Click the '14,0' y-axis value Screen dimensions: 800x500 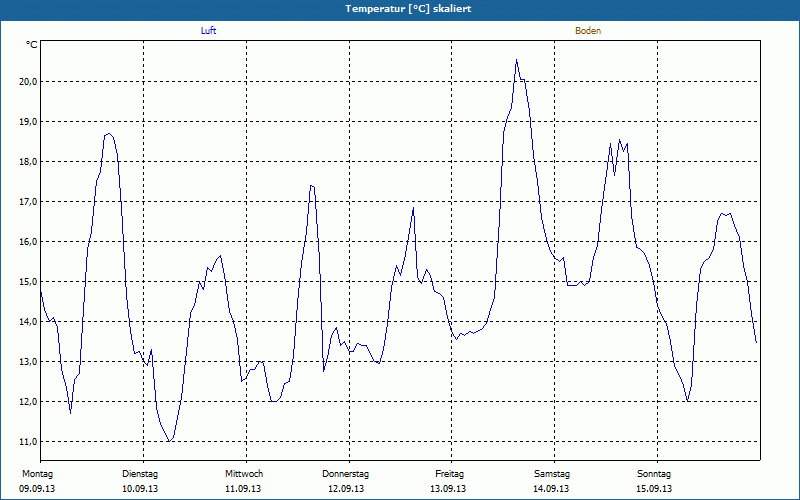pyautogui.click(x=28, y=321)
